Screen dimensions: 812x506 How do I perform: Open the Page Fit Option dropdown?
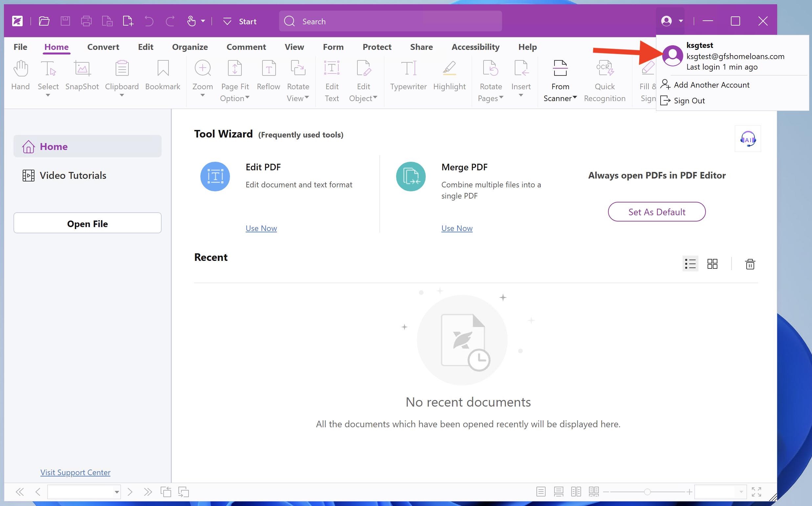point(247,98)
